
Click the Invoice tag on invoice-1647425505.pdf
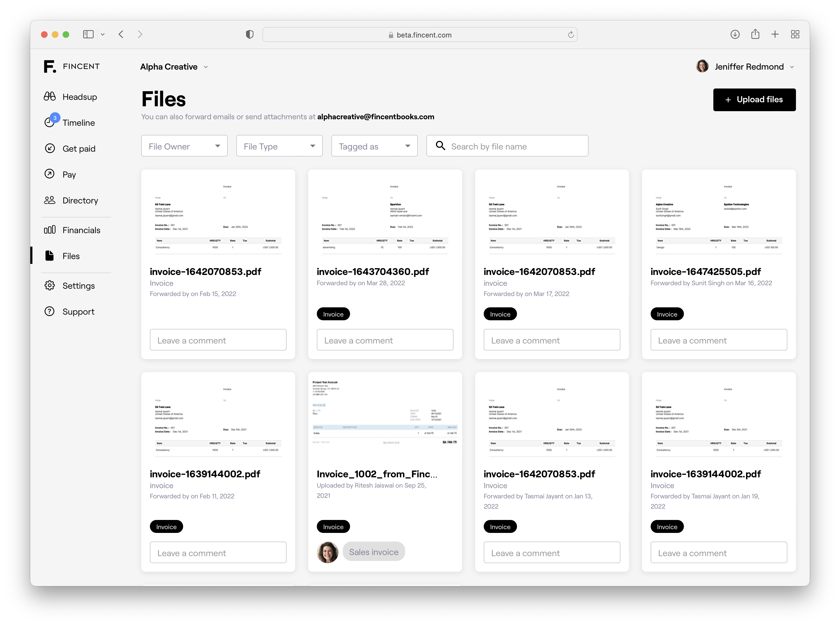[x=667, y=314]
